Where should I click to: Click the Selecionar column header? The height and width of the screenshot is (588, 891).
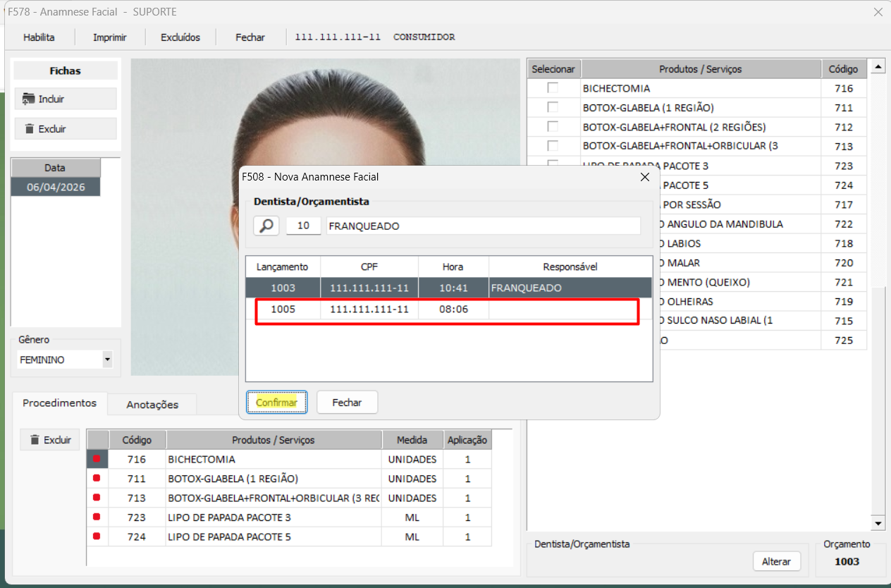(x=553, y=69)
